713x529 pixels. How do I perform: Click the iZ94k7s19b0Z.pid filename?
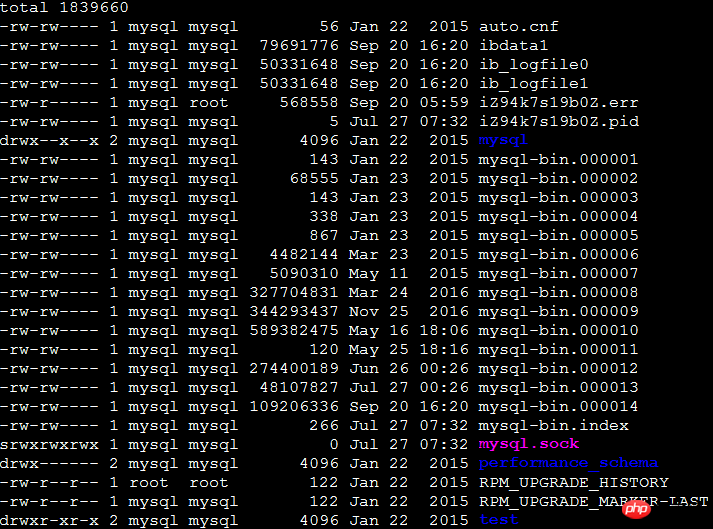(x=559, y=121)
